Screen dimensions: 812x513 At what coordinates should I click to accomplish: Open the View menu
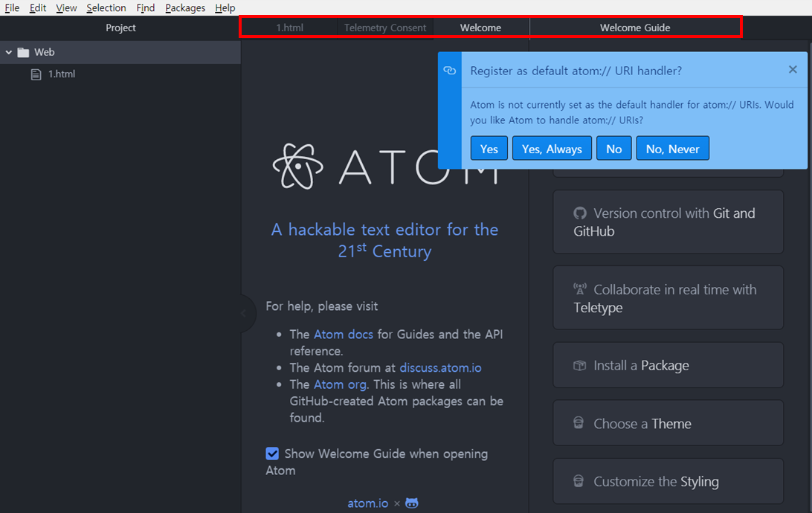[66, 7]
